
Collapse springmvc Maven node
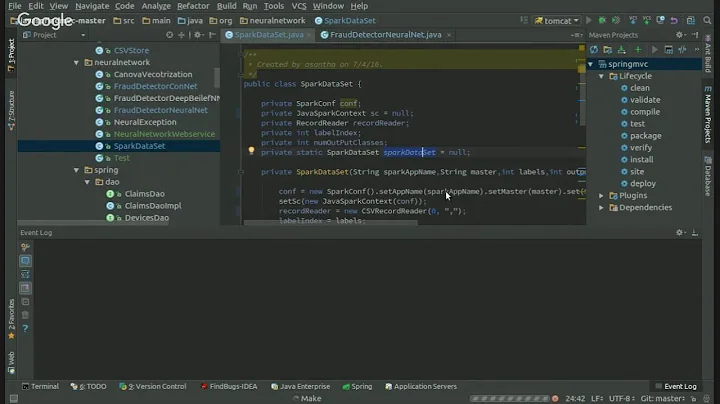coord(591,64)
